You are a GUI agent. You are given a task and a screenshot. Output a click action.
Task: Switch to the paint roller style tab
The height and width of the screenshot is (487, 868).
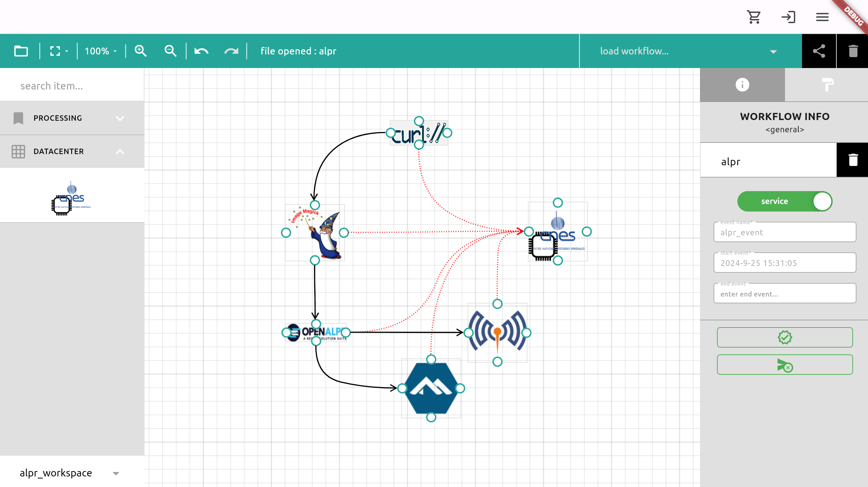coord(827,85)
